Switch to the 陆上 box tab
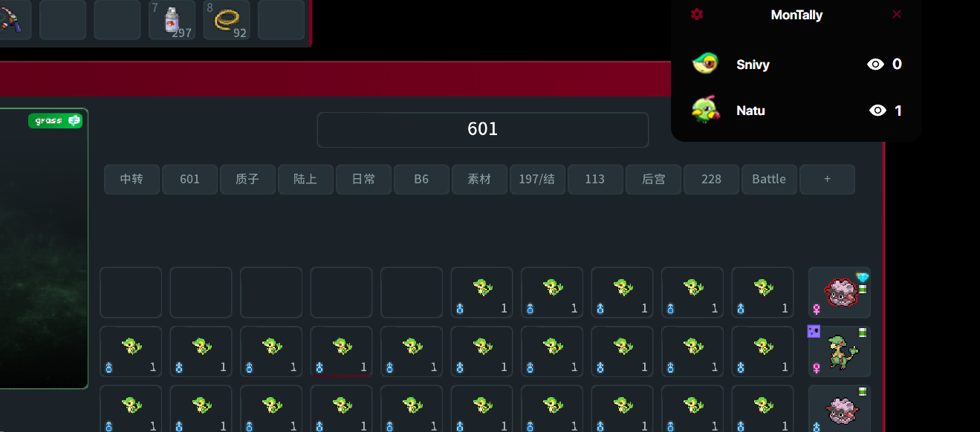Viewport: 980px width, 432px height. pos(305,180)
